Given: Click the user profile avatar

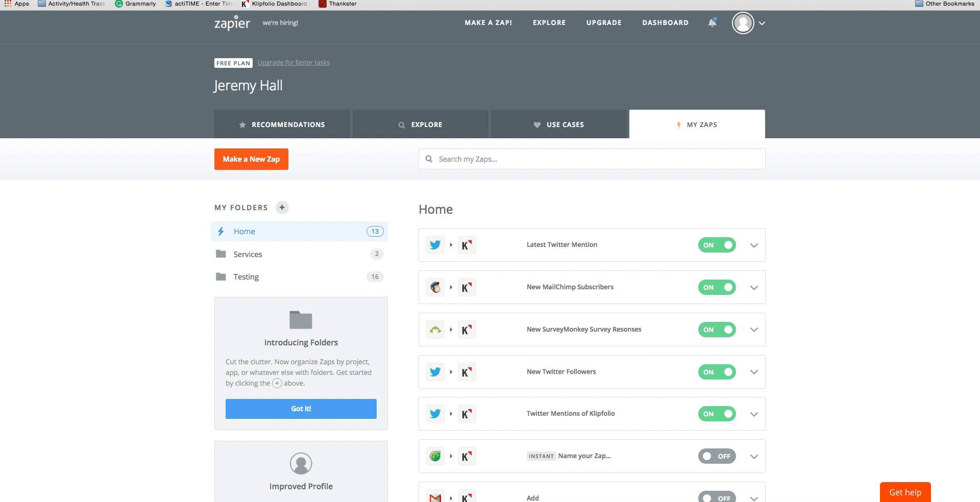Looking at the screenshot, I should coord(743,23).
